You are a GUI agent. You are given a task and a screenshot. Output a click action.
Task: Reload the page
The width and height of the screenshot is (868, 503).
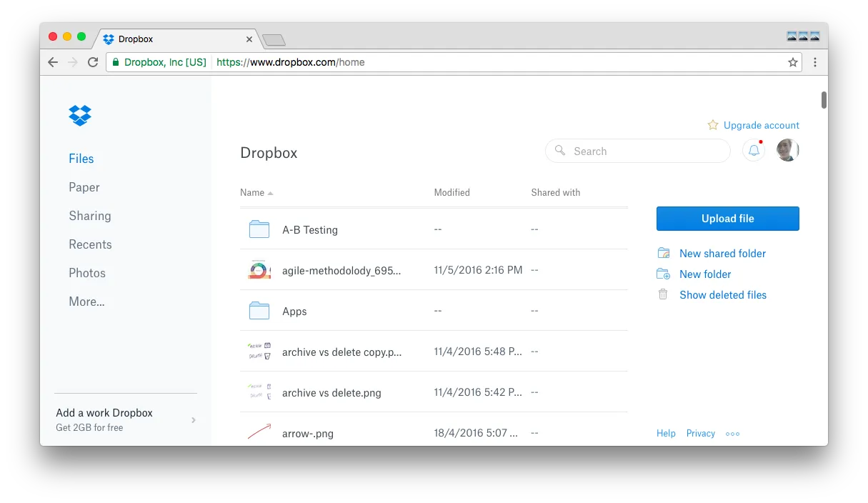93,62
